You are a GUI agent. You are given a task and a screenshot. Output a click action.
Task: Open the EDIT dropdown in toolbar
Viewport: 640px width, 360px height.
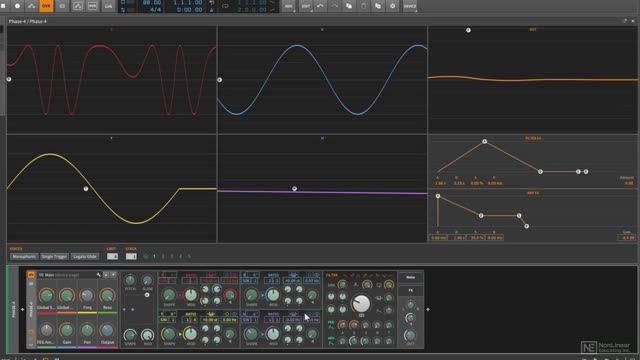point(305,6)
